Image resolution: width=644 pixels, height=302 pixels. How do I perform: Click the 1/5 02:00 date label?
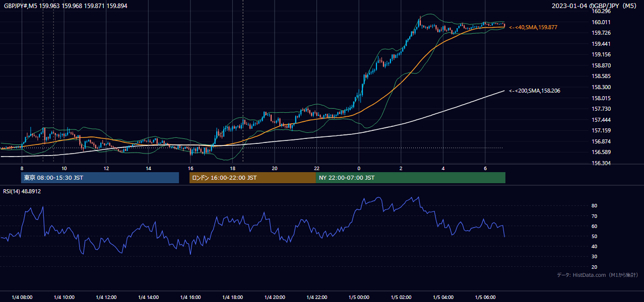pos(401,297)
